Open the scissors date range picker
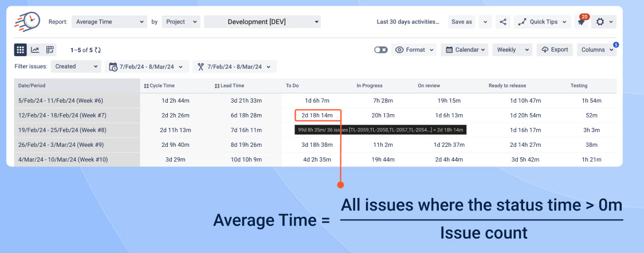 coord(234,67)
